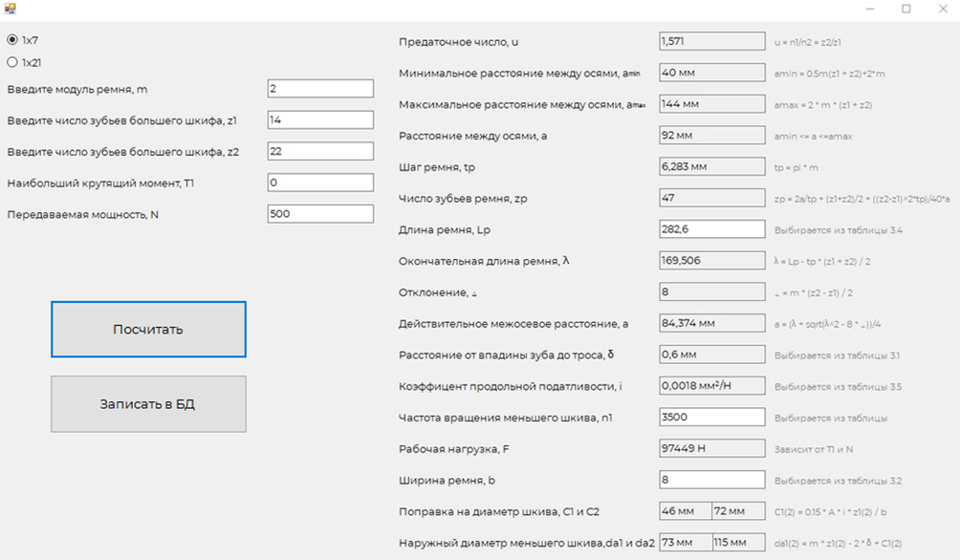
Task: Click the label 'Длина ремня, Lp'
Action: click(x=445, y=230)
